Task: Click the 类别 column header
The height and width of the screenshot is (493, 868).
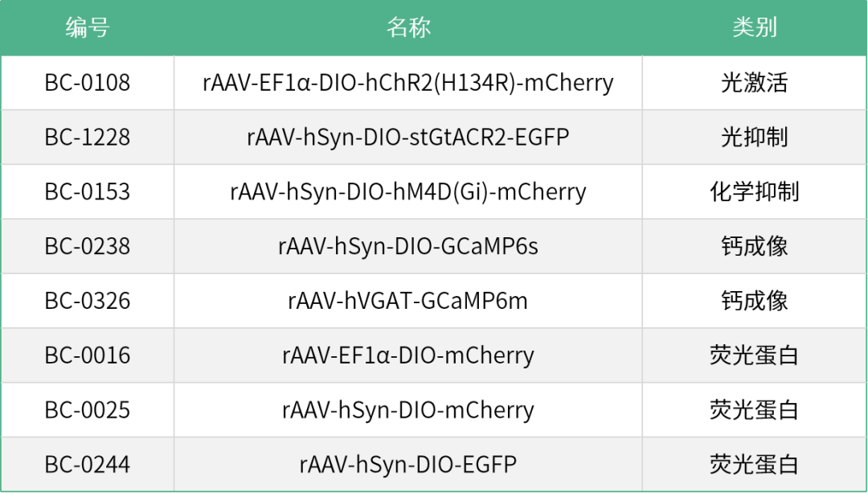Action: click(754, 28)
